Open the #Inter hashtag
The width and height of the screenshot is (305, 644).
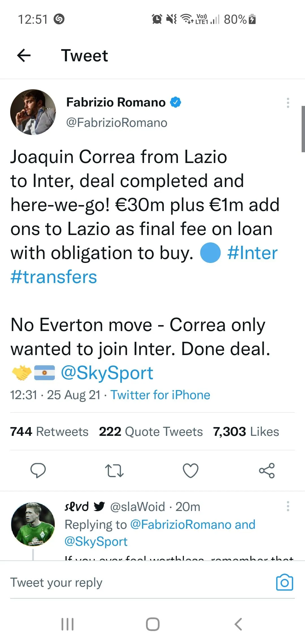[x=252, y=253]
